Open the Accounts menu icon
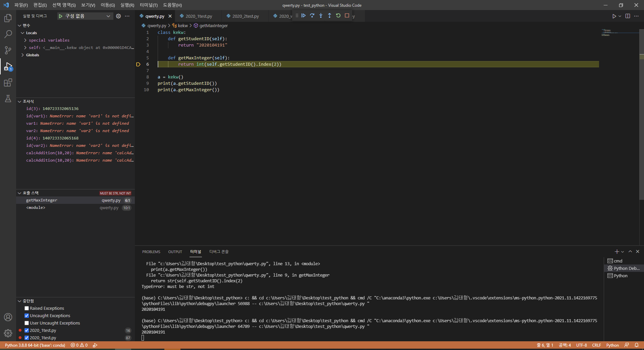The image size is (644, 350). 8,317
